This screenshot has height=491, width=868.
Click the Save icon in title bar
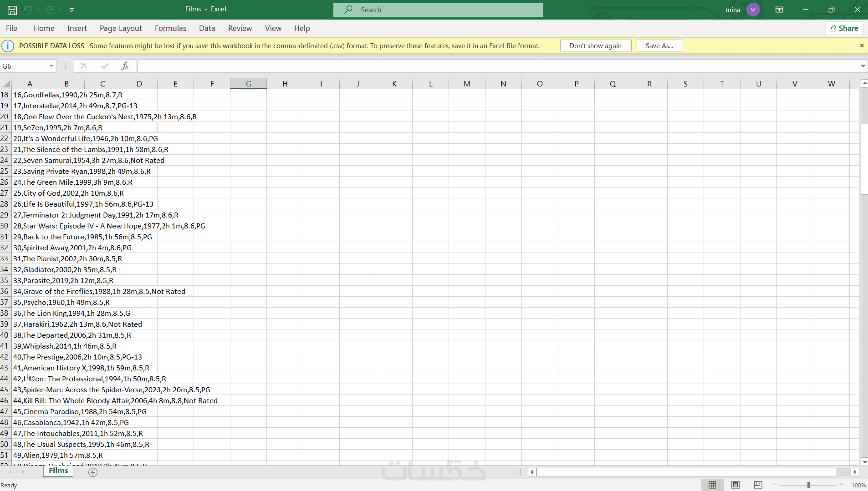[x=12, y=10]
